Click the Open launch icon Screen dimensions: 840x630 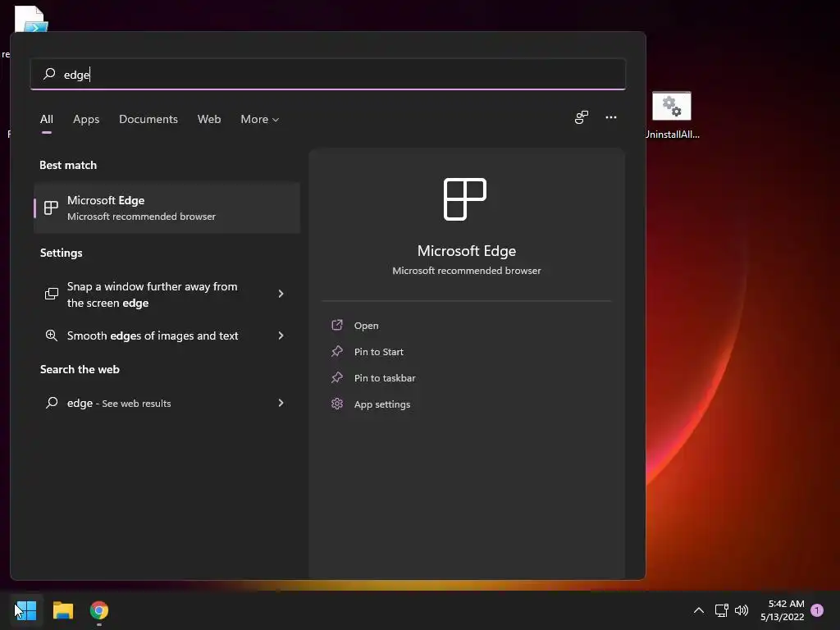[337, 325]
